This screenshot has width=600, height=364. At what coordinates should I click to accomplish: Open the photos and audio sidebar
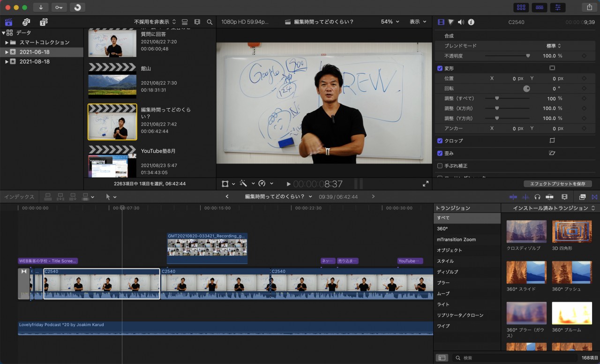pos(26,22)
